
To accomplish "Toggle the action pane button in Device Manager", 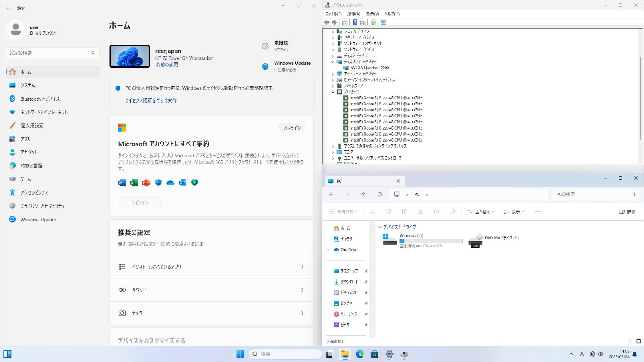I will [x=363, y=22].
